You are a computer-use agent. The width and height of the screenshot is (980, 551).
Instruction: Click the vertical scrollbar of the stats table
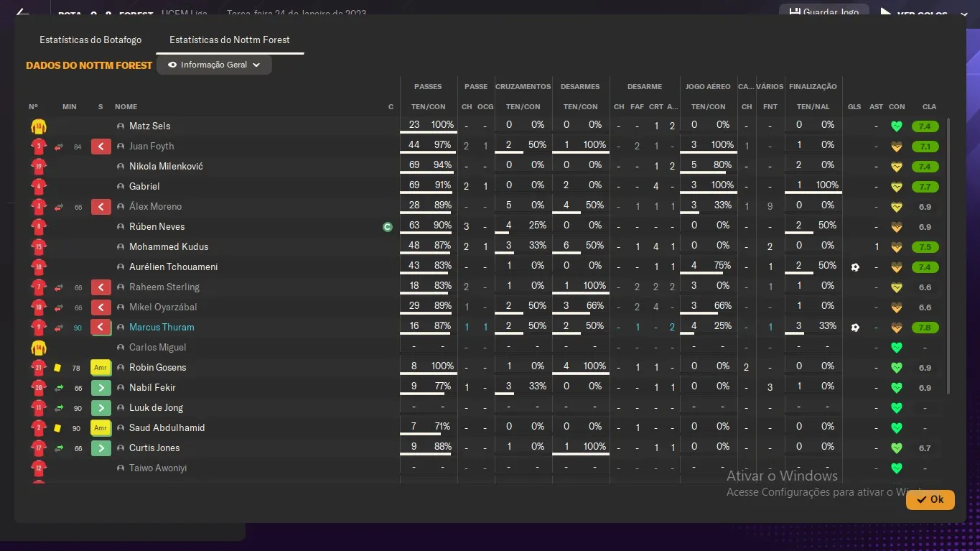(949, 251)
